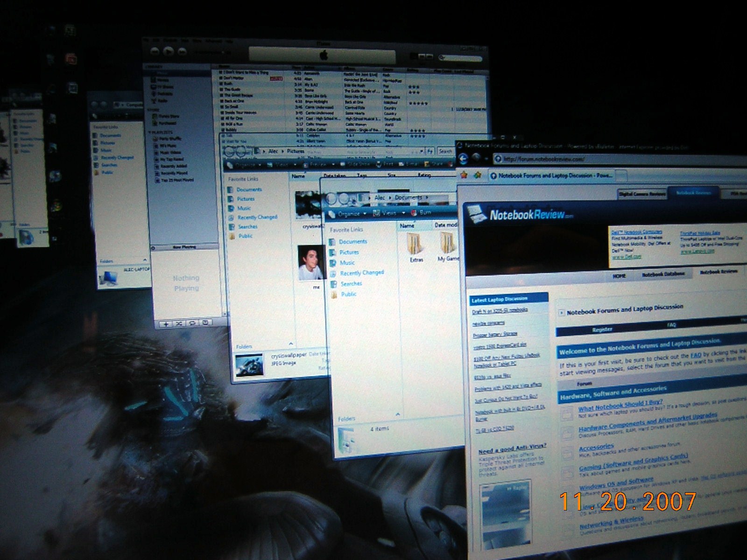Screen dimensions: 747x560
Task: Select the crysiswallpaper thumbnail
Action: pyautogui.click(x=308, y=205)
